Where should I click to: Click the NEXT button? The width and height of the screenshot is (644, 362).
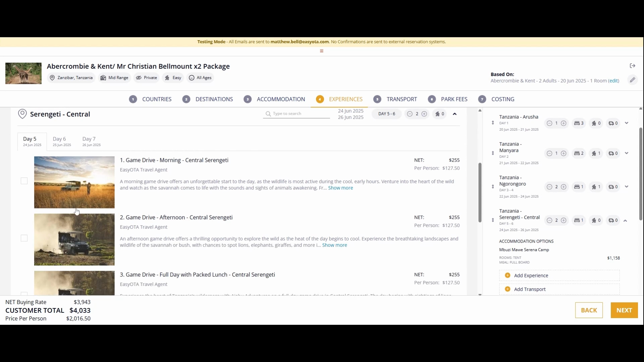[624, 310]
